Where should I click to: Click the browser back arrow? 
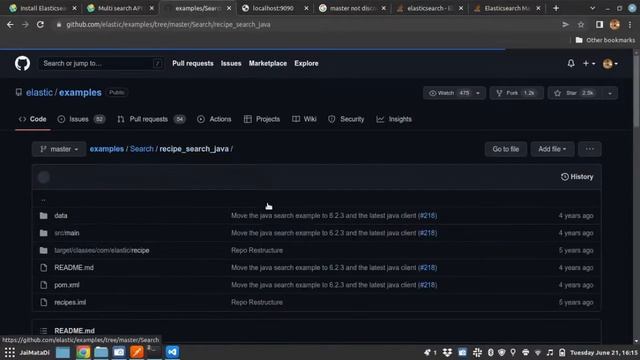10,24
